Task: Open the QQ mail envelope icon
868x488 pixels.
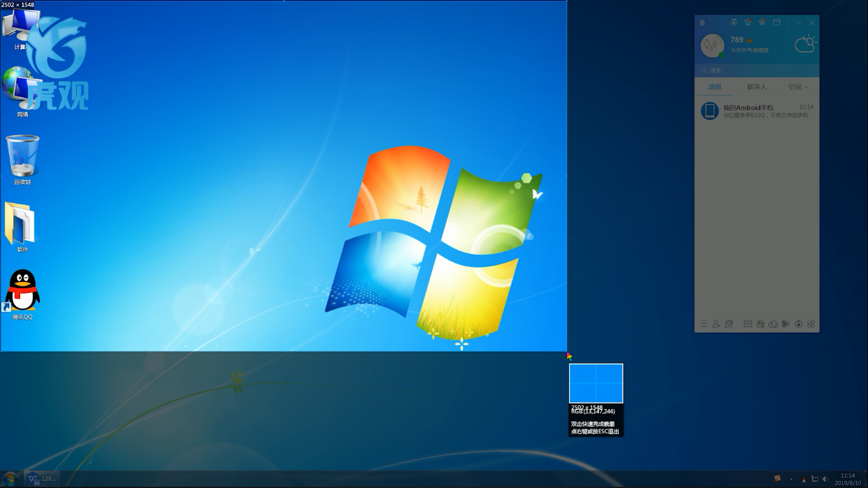Action: pos(776,23)
